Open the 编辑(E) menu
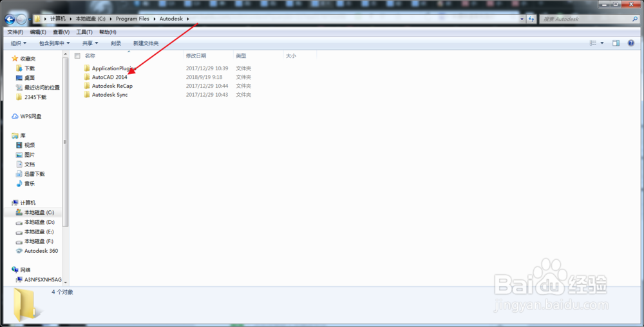Image resolution: width=644 pixels, height=327 pixels. click(38, 32)
